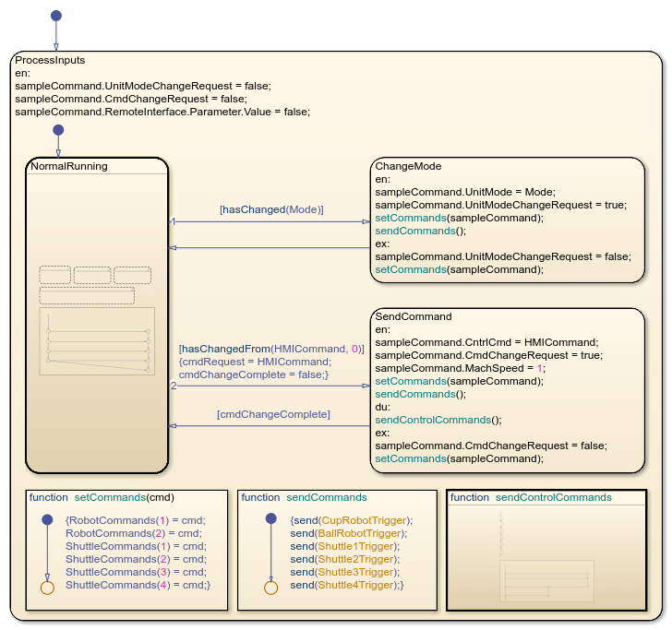Select the sendCommands terminating junction circle
The image size is (672, 630).
coord(270,587)
